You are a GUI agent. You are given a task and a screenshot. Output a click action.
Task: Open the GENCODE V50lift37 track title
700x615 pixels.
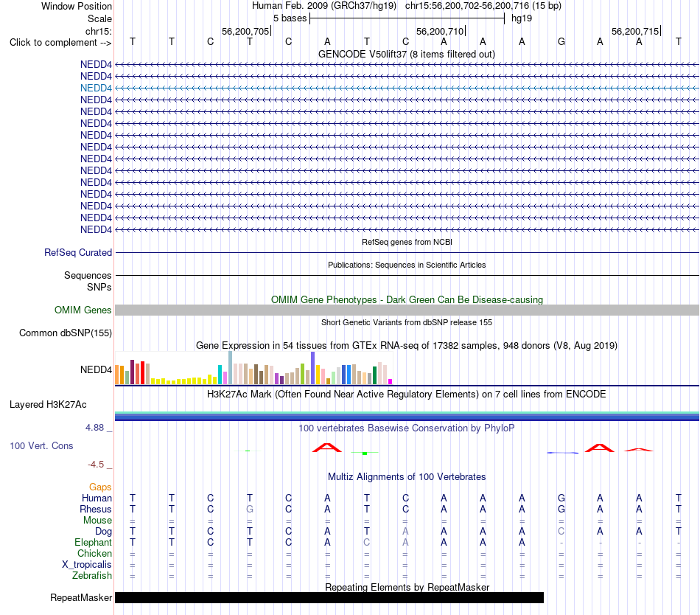406,54
